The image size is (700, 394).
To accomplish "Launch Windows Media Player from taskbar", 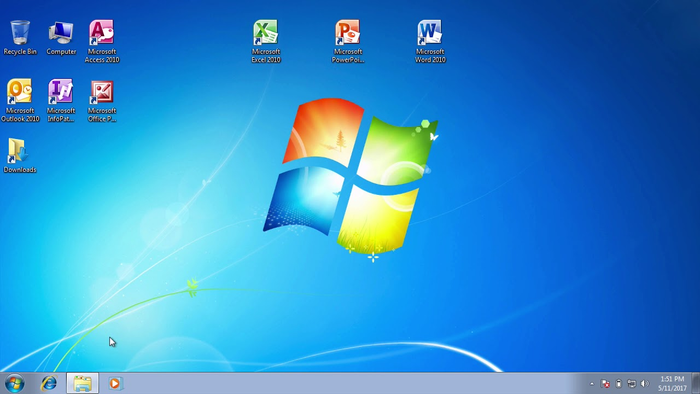I will click(115, 383).
